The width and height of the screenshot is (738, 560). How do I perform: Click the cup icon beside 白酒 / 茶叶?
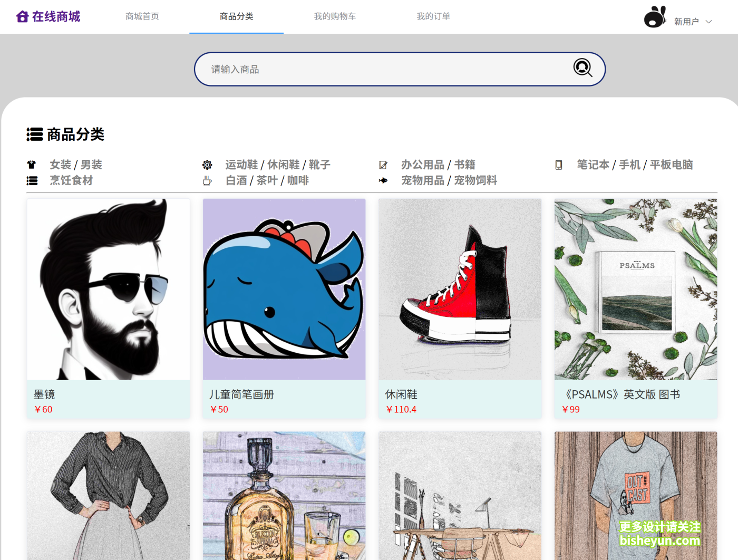point(207,181)
